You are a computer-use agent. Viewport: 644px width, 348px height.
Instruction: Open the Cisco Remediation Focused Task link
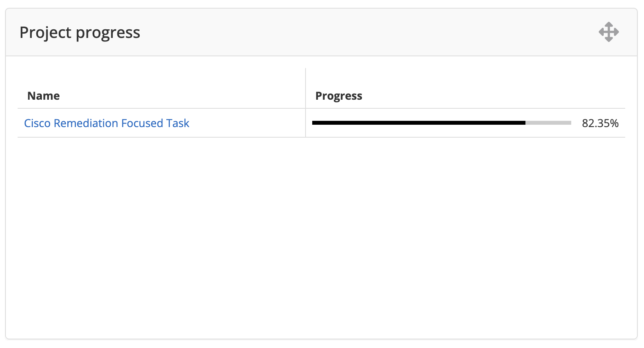click(106, 123)
